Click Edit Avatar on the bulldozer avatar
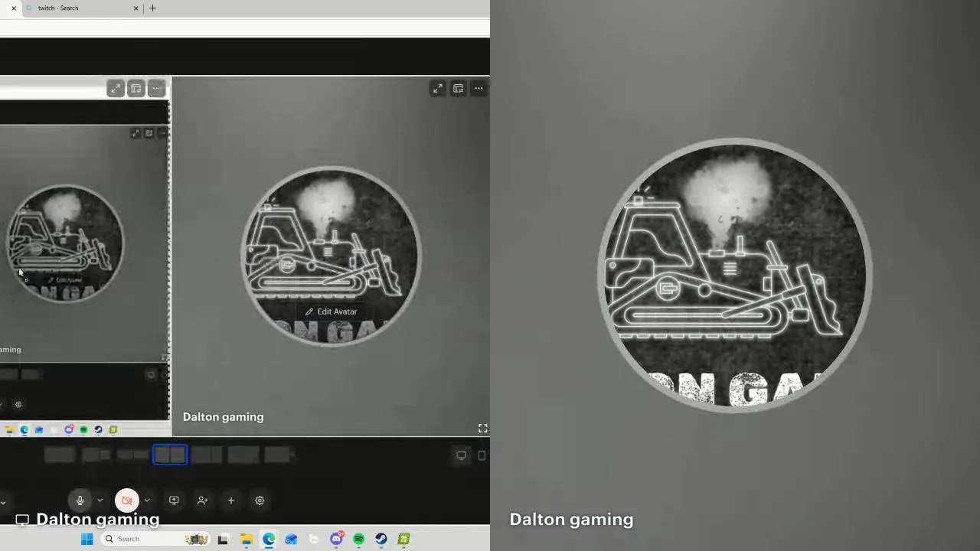 [x=332, y=311]
